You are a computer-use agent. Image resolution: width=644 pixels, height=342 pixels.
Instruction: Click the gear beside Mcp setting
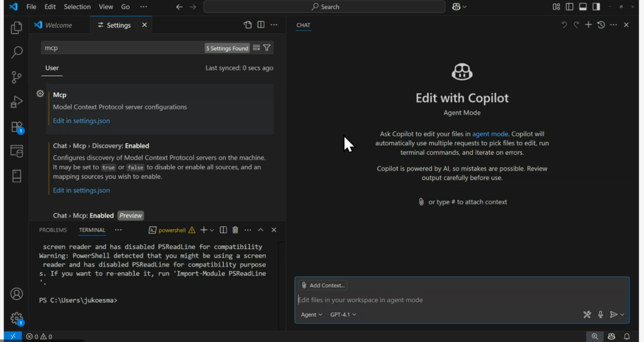tap(40, 94)
